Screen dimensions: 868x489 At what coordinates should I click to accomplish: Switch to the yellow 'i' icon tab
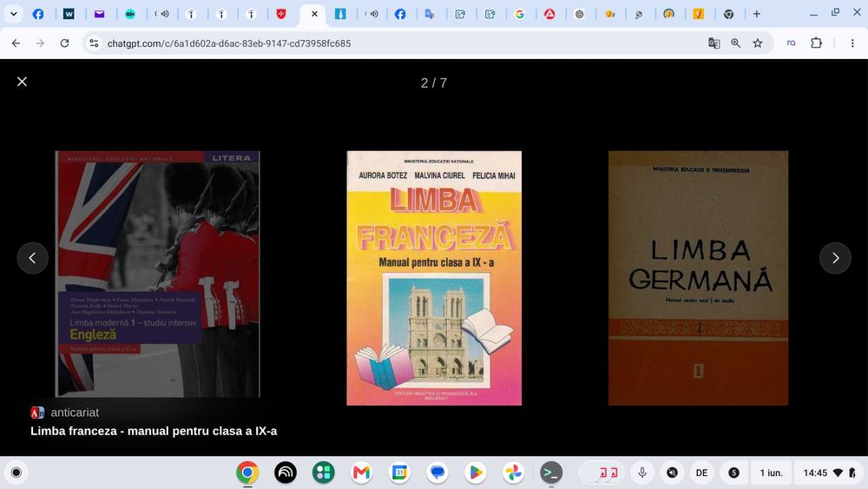point(699,15)
